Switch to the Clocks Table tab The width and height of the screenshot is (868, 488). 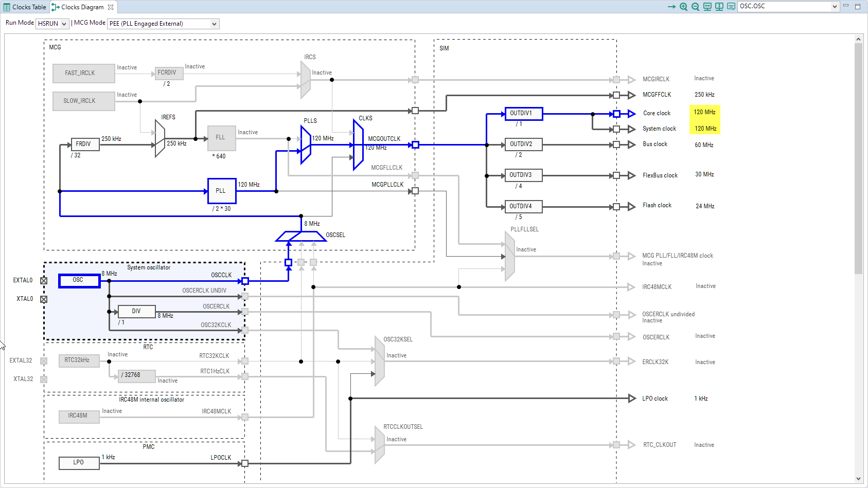point(25,7)
